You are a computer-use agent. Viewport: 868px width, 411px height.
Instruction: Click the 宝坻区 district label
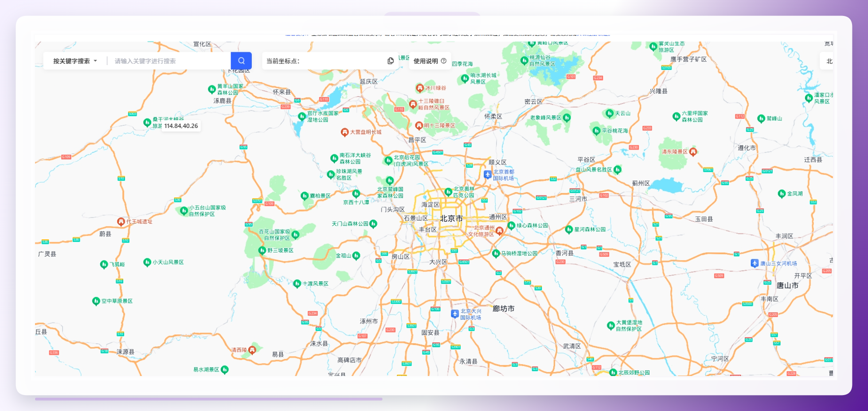pyautogui.click(x=622, y=264)
